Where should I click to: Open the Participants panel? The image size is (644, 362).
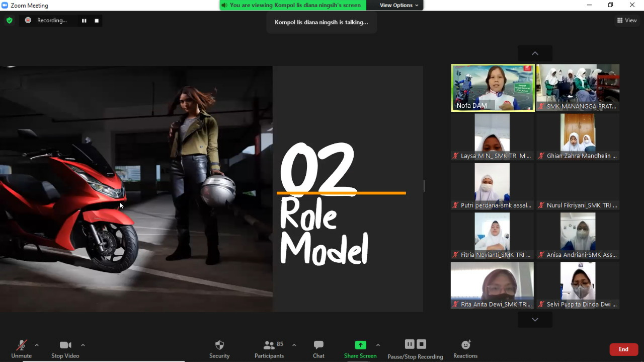[270, 345]
